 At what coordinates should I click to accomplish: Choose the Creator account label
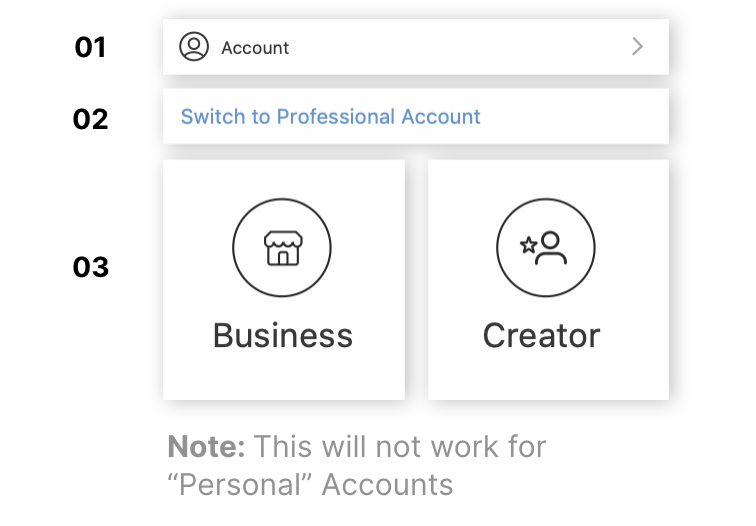(541, 335)
